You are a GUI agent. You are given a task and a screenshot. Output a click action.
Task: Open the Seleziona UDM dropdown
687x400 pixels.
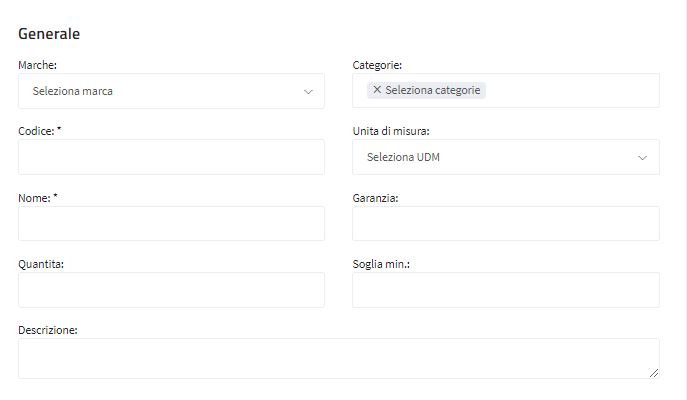pos(506,157)
